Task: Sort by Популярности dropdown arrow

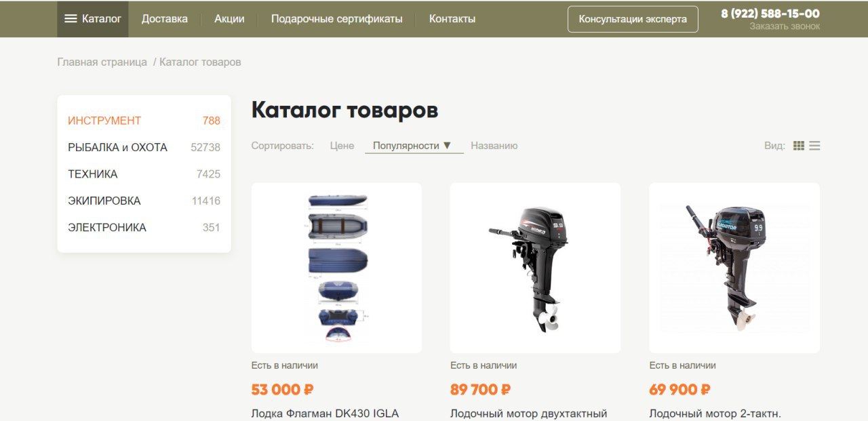Action: (x=447, y=145)
